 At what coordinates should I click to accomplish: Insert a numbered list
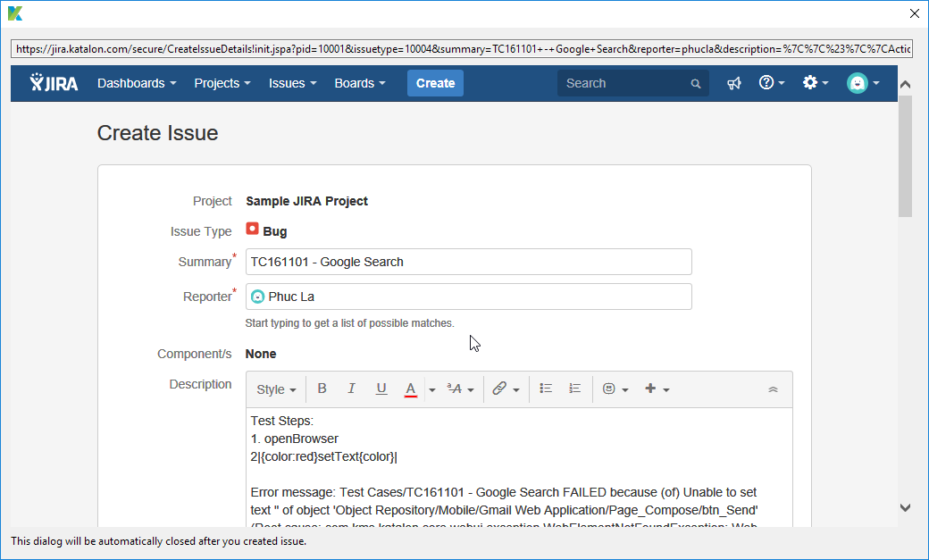574,389
